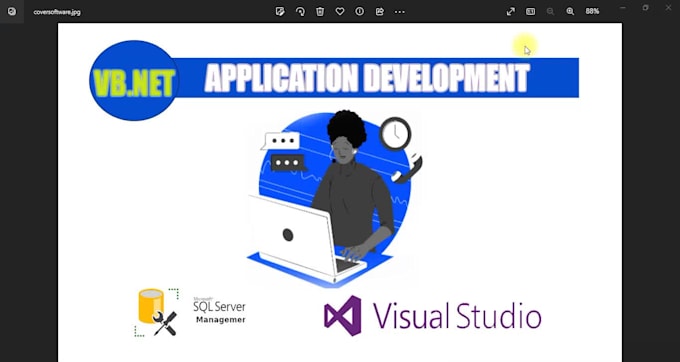Viewport: 680px width, 362px height.
Task: Toggle actual size view icon
Action: [x=530, y=12]
